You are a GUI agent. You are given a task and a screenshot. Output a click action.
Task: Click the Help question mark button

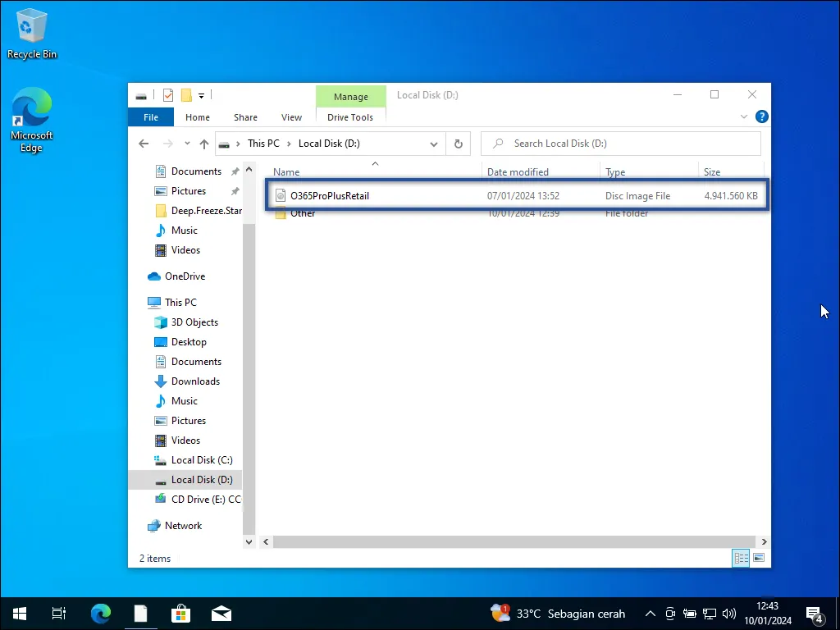(x=761, y=116)
